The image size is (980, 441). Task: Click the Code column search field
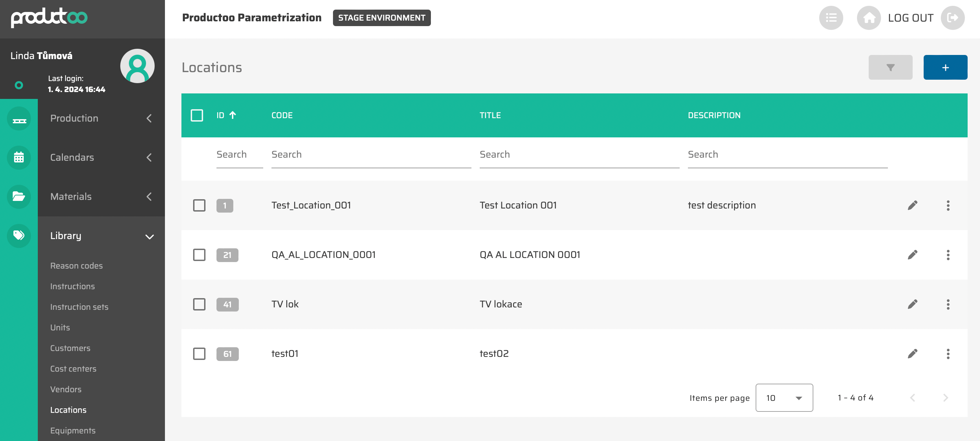click(x=370, y=155)
